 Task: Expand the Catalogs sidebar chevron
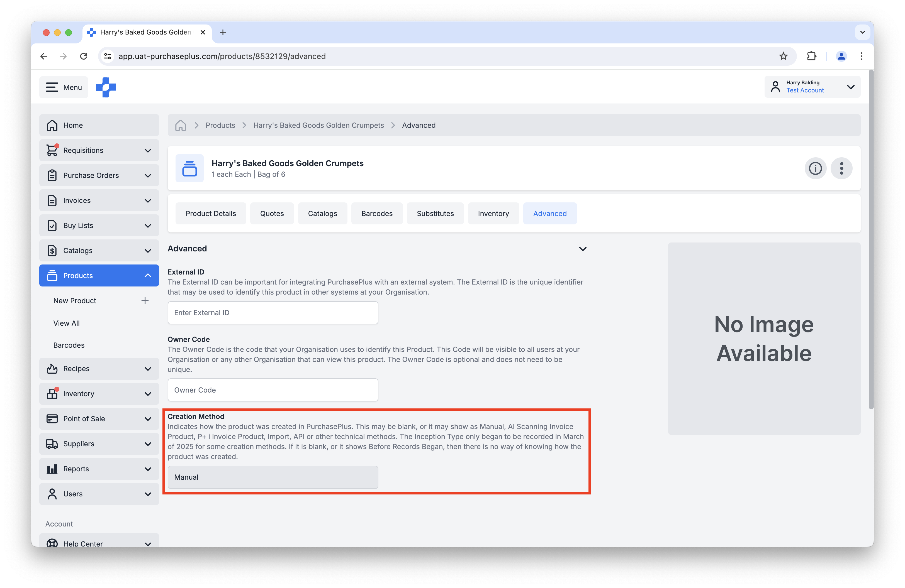tap(148, 251)
